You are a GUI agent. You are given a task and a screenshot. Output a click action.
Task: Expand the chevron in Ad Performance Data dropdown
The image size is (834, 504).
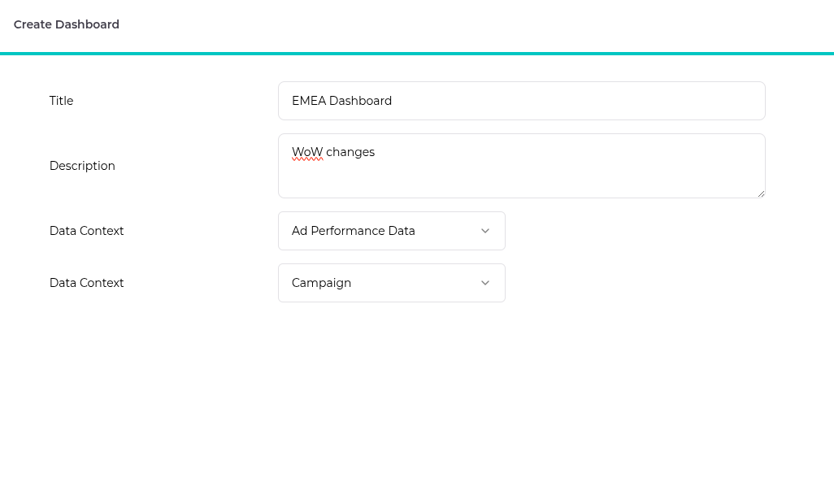point(485,231)
